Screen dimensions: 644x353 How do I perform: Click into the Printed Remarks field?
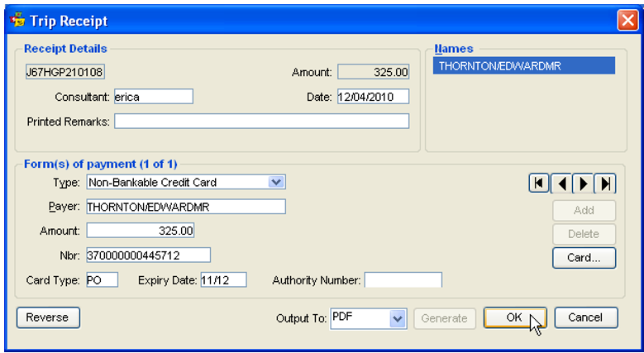pyautogui.click(x=261, y=122)
